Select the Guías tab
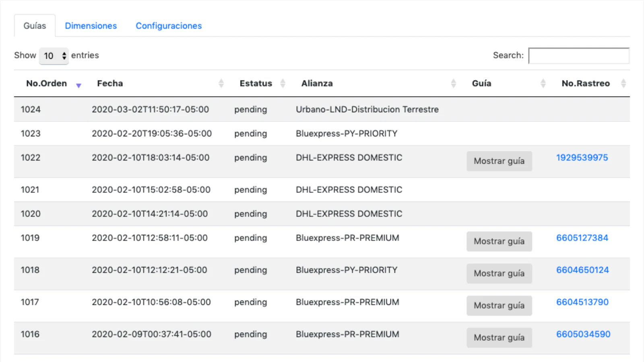The height and width of the screenshot is (362, 644). click(x=35, y=26)
